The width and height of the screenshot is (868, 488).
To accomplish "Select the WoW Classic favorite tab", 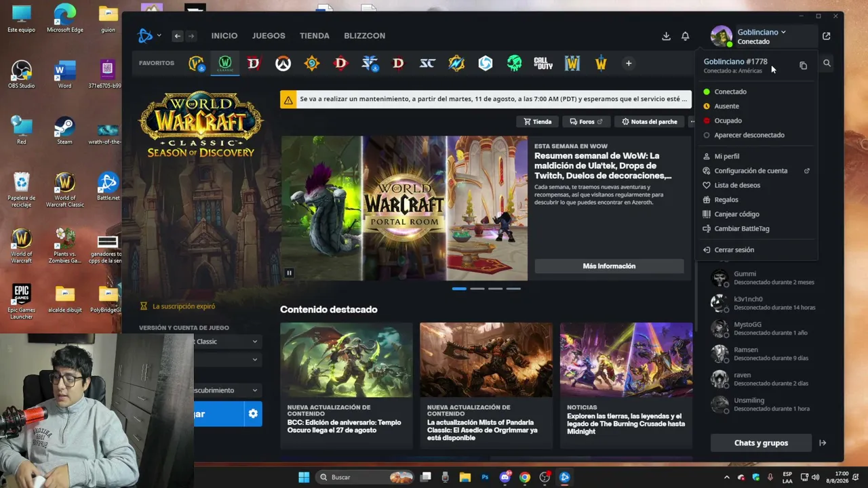I will pyautogui.click(x=224, y=64).
